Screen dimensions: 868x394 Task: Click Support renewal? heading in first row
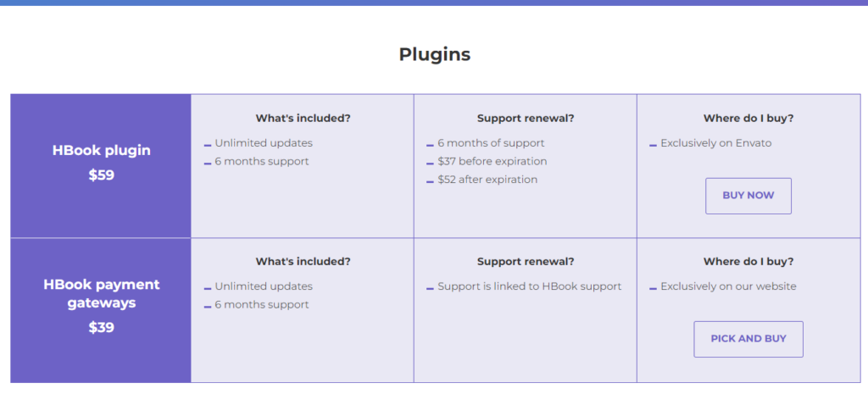point(526,118)
